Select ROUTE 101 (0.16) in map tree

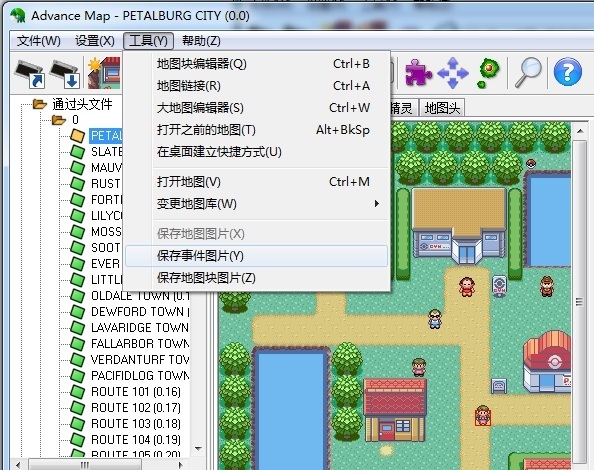pos(136,392)
